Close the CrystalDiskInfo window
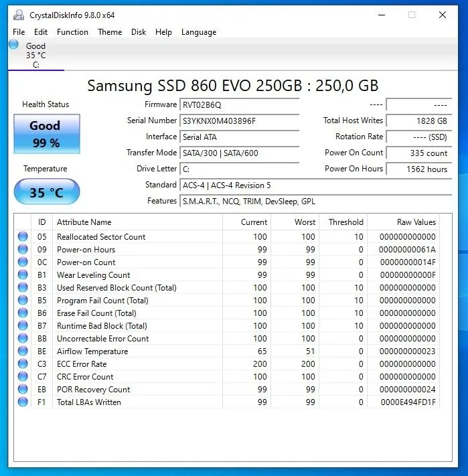 pos(443,15)
